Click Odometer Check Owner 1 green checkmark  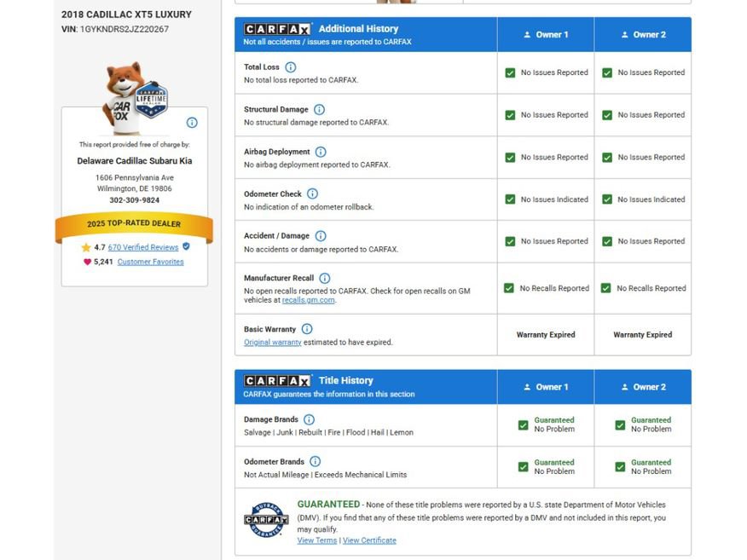(510, 199)
